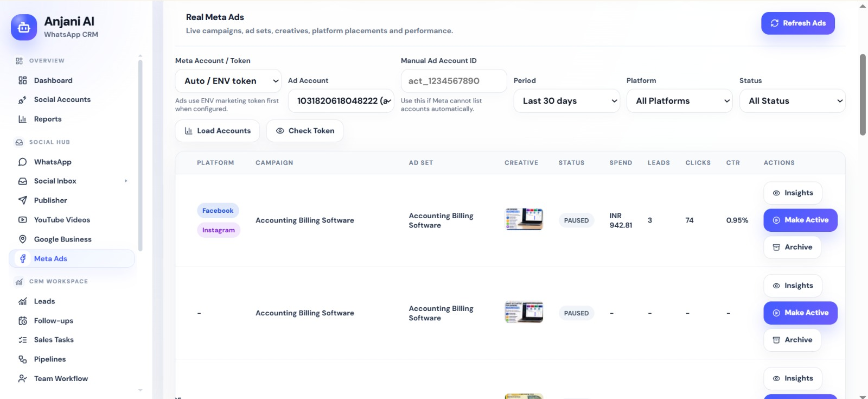The image size is (868, 399).
Task: Click the PAUSED status badge in first row
Action: coord(576,220)
